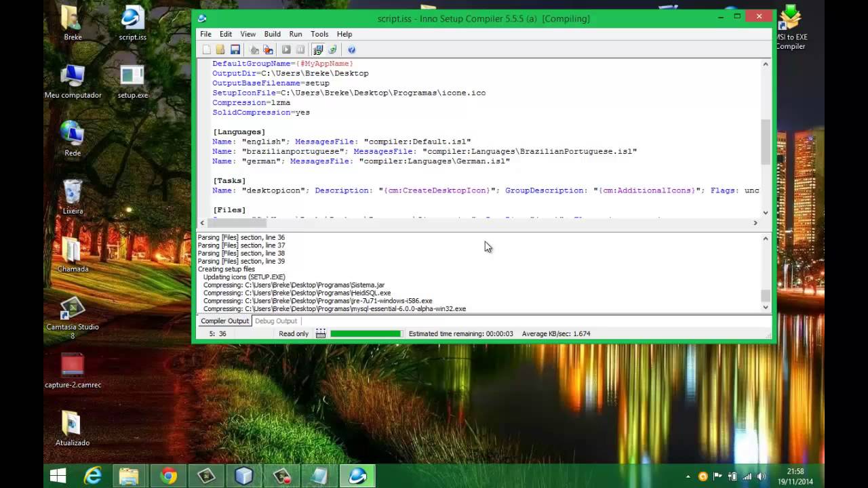The width and height of the screenshot is (868, 488).
Task: Select the Lixeira recycle bin icon
Action: tap(73, 197)
